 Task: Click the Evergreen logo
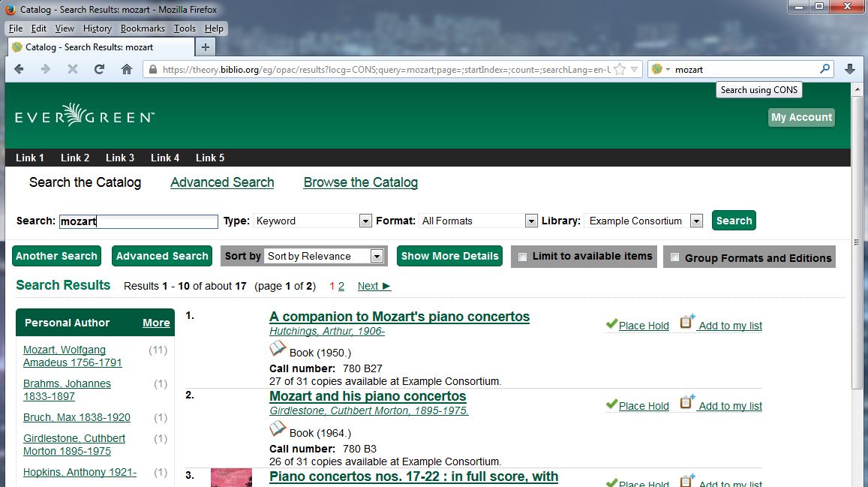83,116
